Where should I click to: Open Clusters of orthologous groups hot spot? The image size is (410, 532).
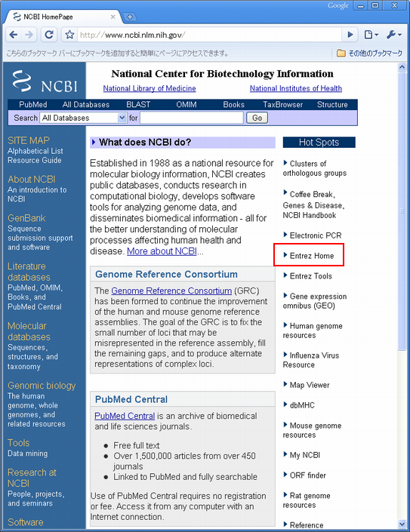pos(315,168)
